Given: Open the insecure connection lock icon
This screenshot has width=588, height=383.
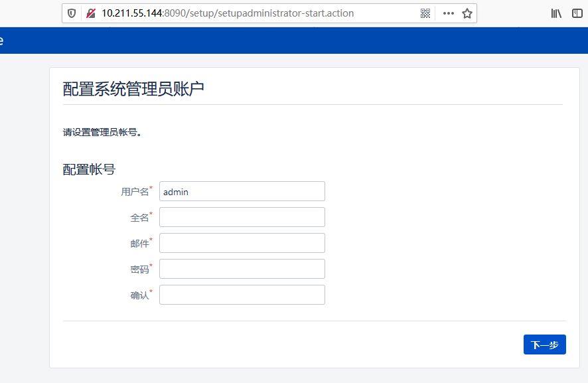Looking at the screenshot, I should (x=90, y=13).
